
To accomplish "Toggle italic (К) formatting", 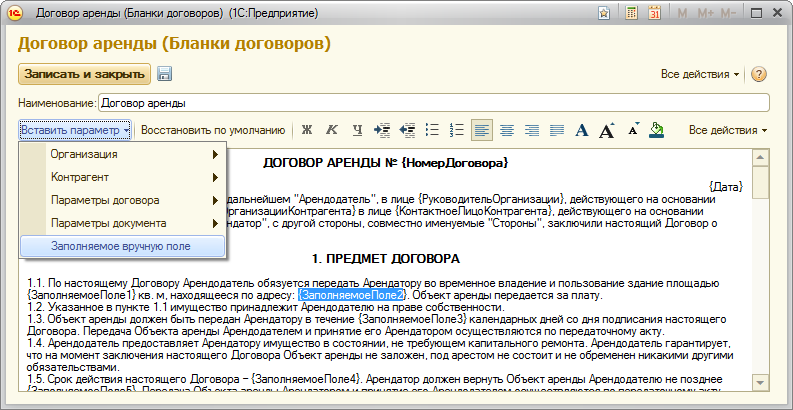I will pos(331,130).
